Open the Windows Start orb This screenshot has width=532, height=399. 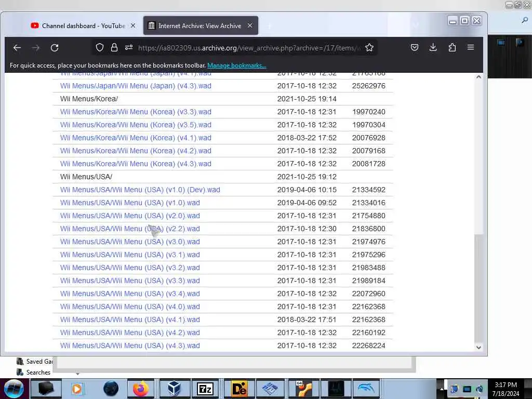[x=14, y=389]
